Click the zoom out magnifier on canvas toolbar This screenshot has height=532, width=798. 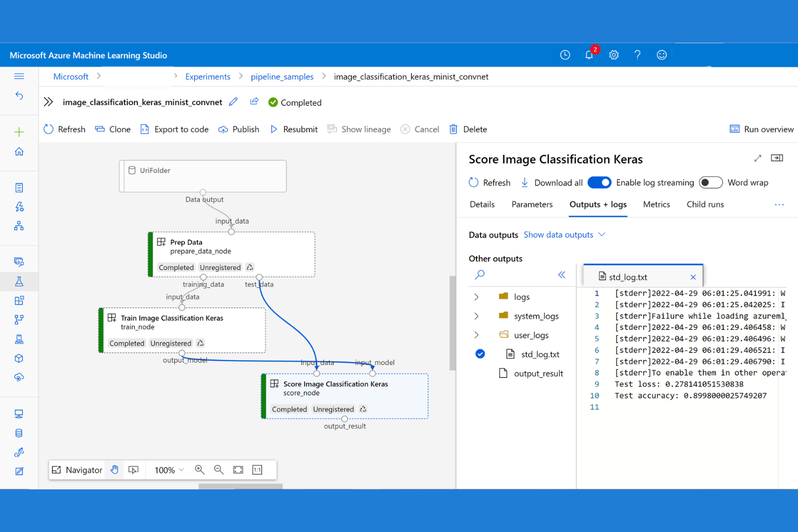point(218,470)
